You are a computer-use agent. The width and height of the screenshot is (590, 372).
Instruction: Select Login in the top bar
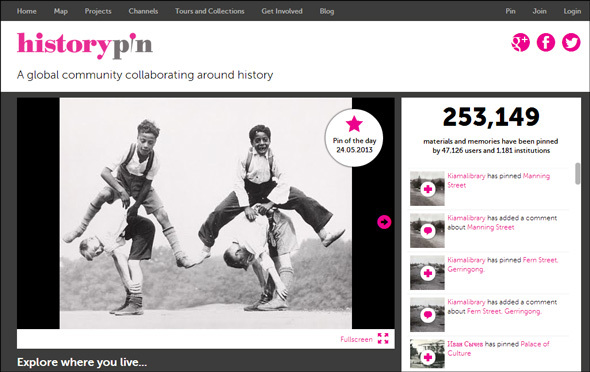tap(572, 11)
